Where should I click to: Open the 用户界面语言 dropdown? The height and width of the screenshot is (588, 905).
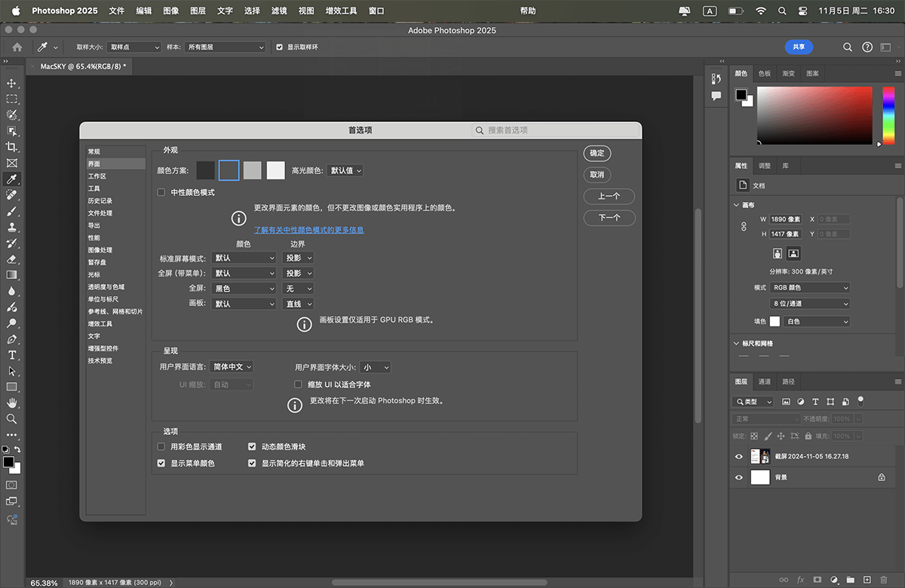(232, 367)
